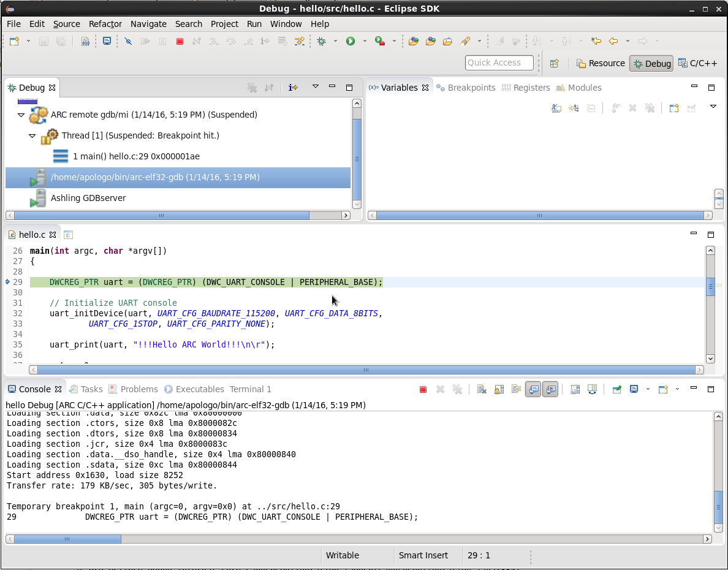The image size is (728, 570).
Task: Open the Variables view menu triangle
Action: (x=713, y=107)
